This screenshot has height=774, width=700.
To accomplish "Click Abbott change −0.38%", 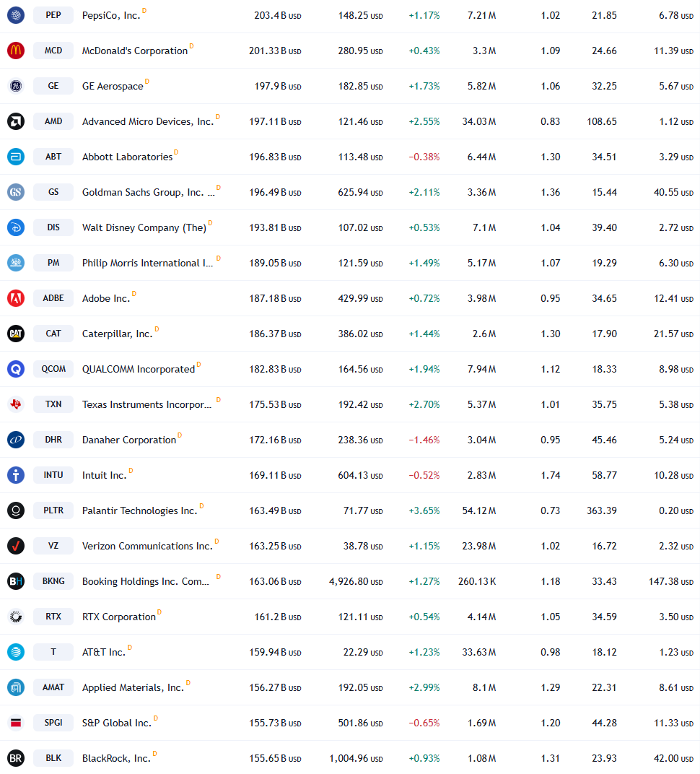I will [424, 157].
